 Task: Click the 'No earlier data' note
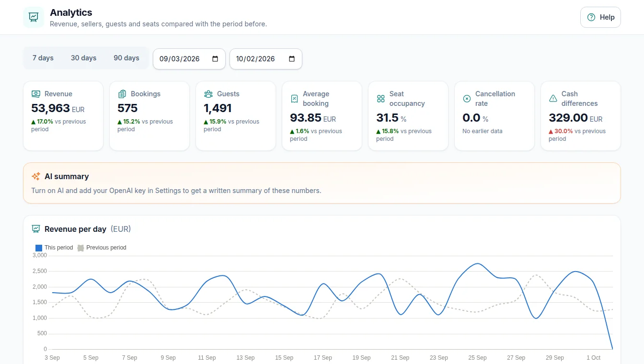(x=483, y=131)
